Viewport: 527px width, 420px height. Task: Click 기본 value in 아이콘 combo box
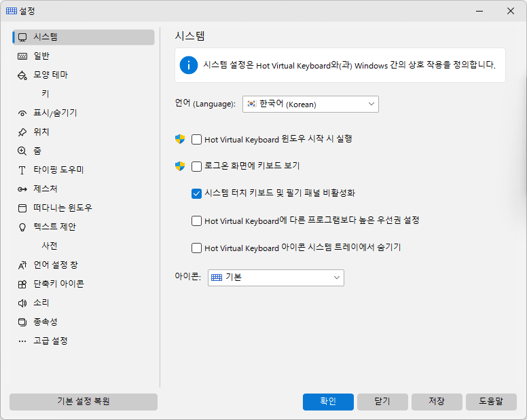(x=234, y=278)
